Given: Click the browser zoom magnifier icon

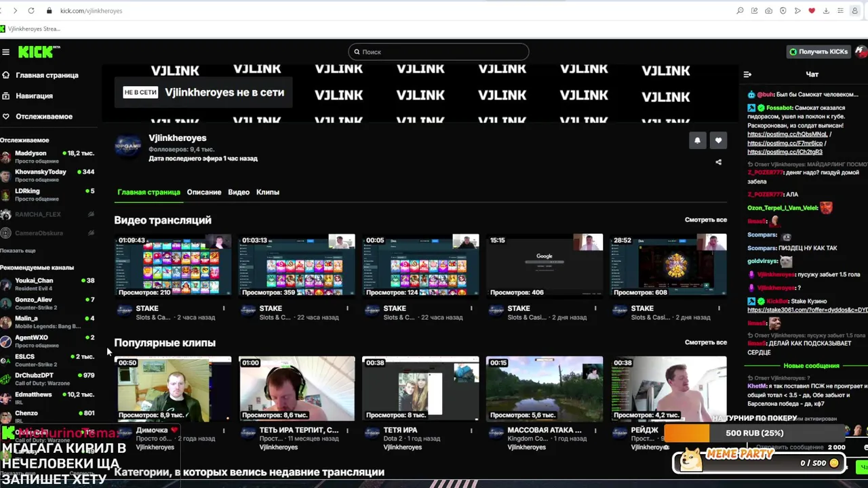Looking at the screenshot, I should coord(740,11).
